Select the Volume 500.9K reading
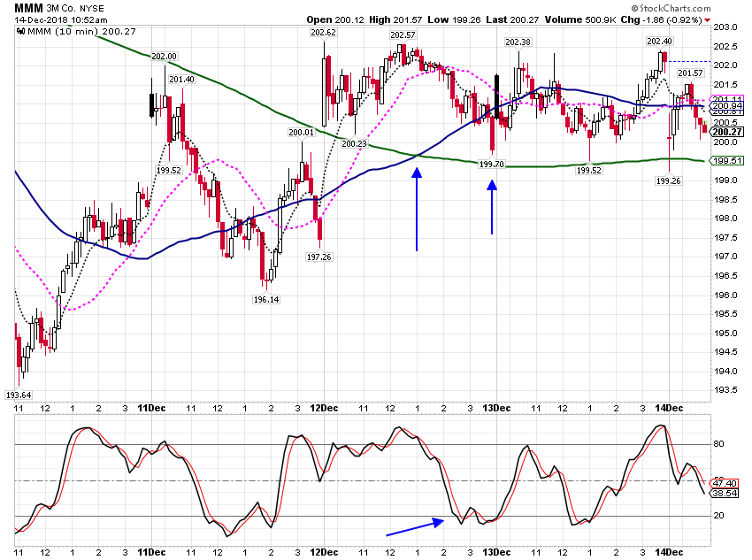 pyautogui.click(x=580, y=19)
